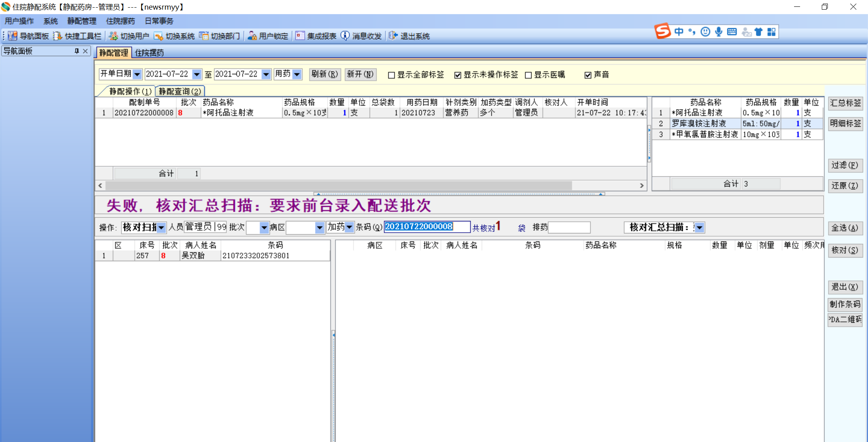Expand the 开单日期 dropdown

click(x=137, y=74)
